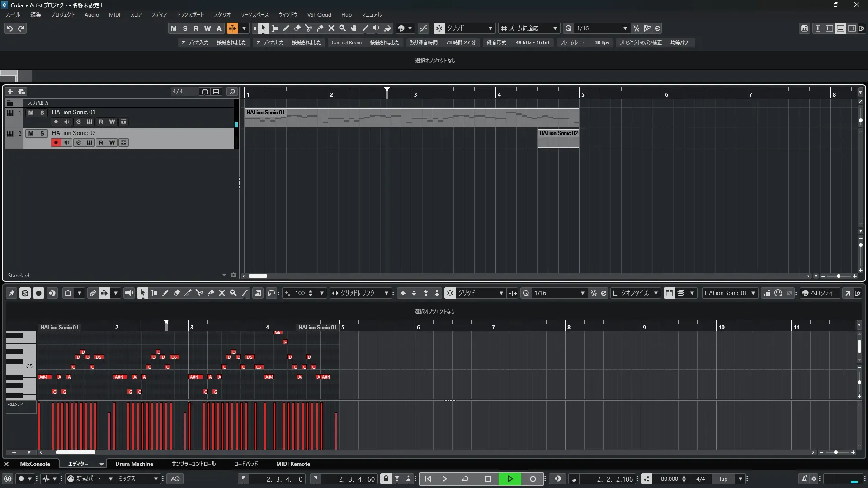The height and width of the screenshot is (488, 868).
Task: Open the トランスポート menu
Action: (x=190, y=14)
